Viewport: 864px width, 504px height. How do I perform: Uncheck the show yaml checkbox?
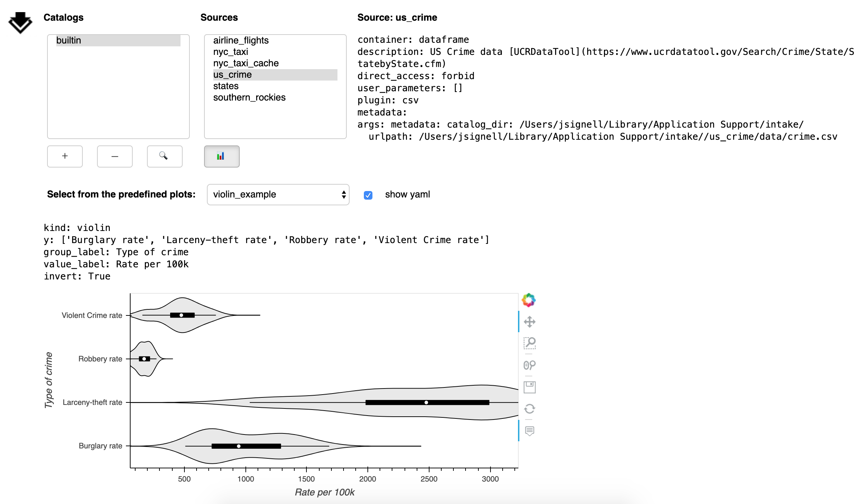click(368, 195)
